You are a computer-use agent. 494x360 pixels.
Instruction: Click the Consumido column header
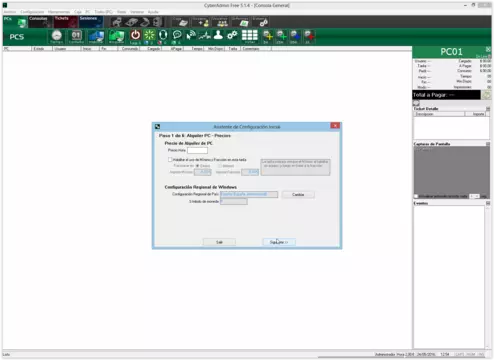click(129, 49)
